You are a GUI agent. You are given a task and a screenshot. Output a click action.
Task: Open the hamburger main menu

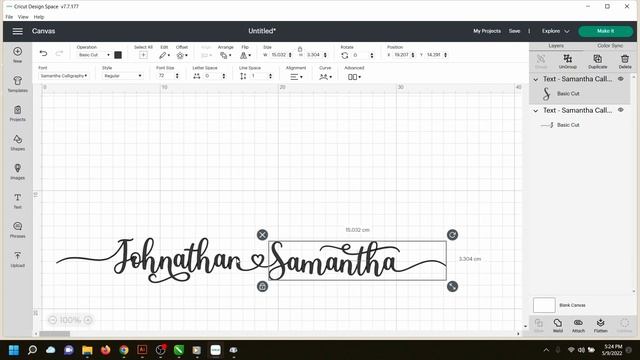click(x=17, y=31)
